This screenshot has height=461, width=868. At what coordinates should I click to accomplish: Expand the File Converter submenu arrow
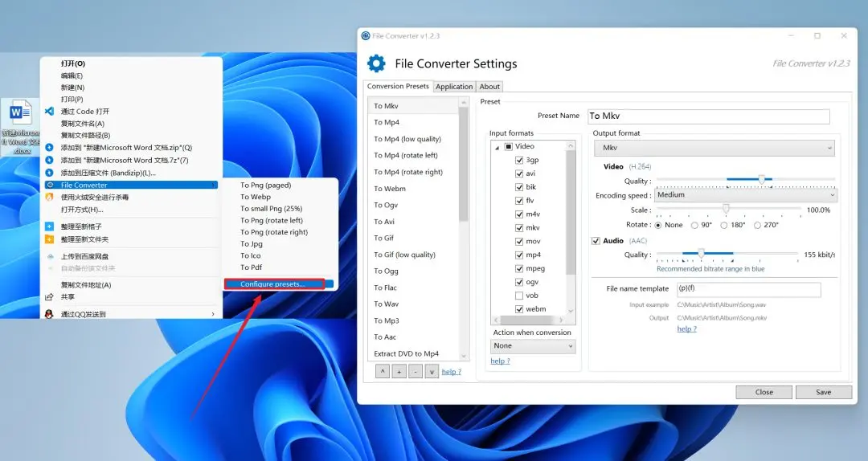coord(214,185)
